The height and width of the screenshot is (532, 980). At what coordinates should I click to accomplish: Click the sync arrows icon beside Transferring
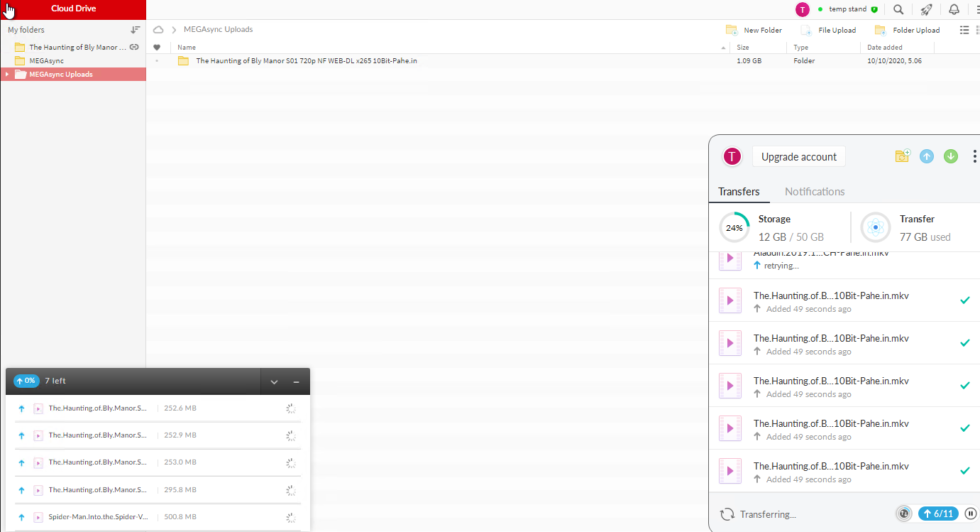727,514
